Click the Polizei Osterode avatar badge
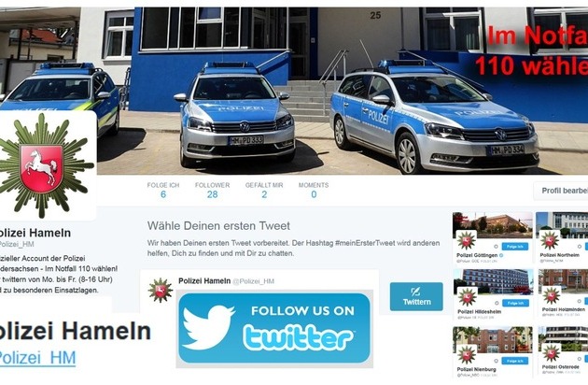Viewport: 588px width, 385px height. [551, 353]
